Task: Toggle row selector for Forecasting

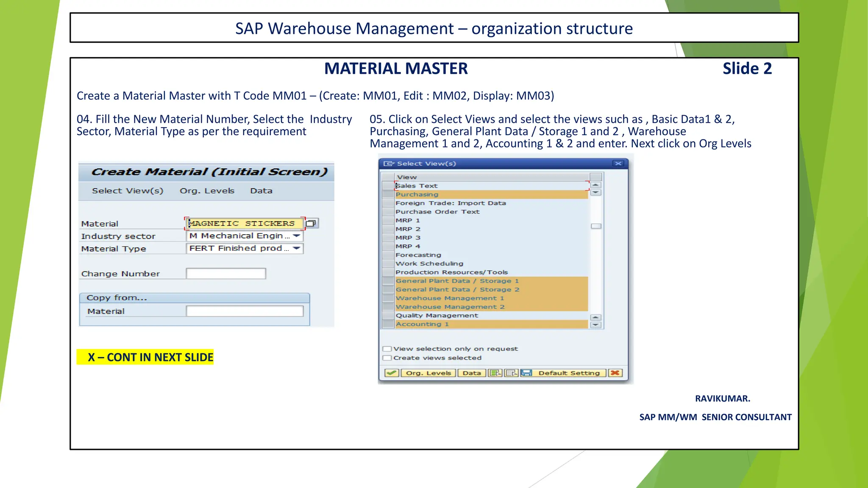Action: coord(388,255)
